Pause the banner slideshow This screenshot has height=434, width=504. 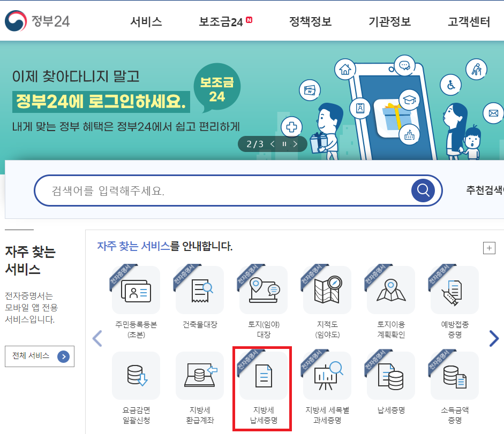tap(284, 144)
